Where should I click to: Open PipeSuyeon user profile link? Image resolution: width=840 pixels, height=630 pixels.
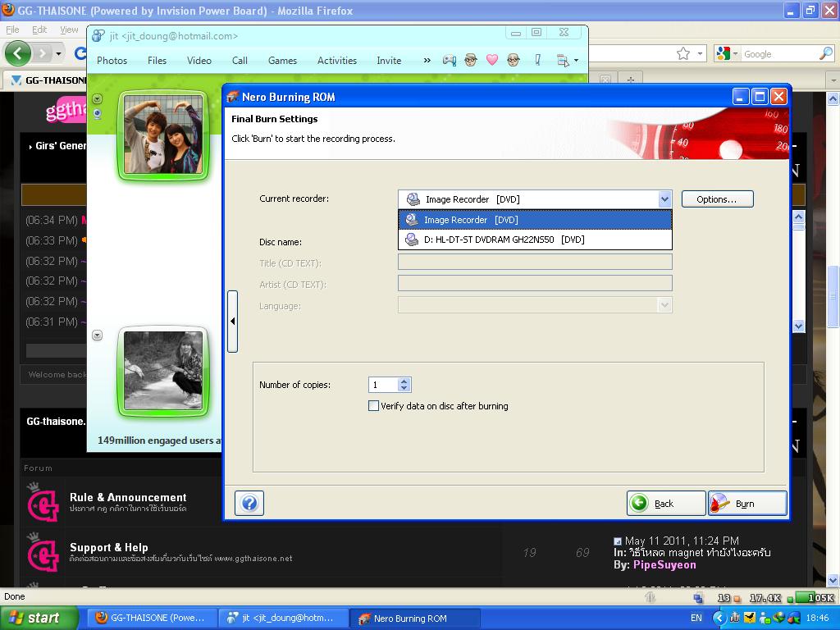[664, 564]
